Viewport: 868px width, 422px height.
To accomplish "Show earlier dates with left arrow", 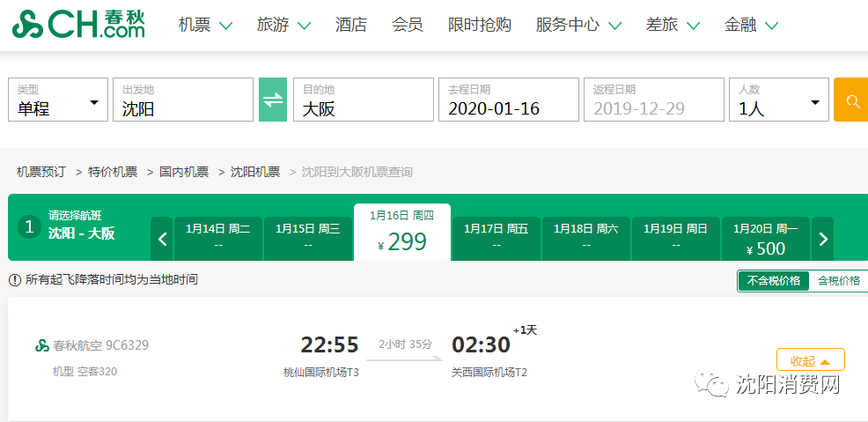I will [162, 239].
